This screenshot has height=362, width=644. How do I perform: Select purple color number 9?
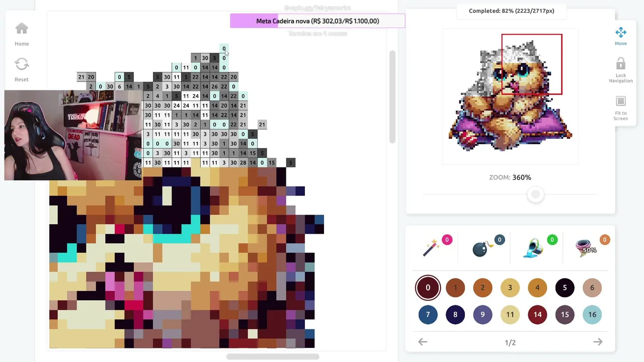point(482,315)
